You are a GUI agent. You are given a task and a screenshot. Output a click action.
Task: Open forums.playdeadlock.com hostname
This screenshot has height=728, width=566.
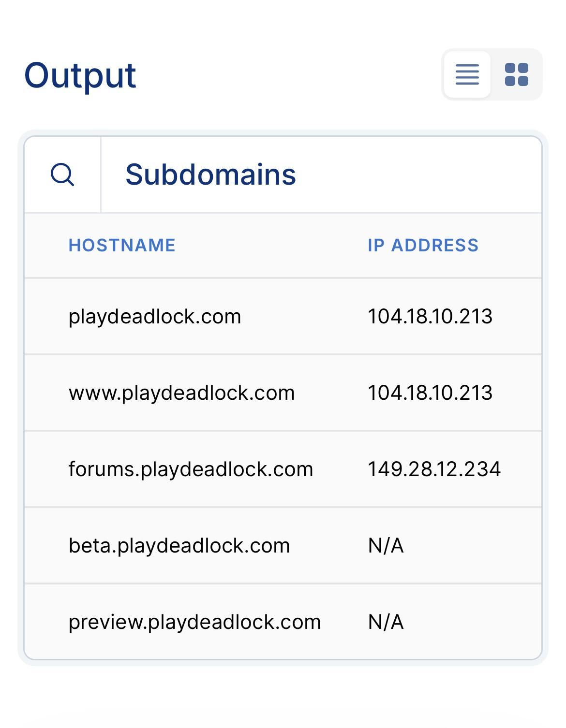191,469
